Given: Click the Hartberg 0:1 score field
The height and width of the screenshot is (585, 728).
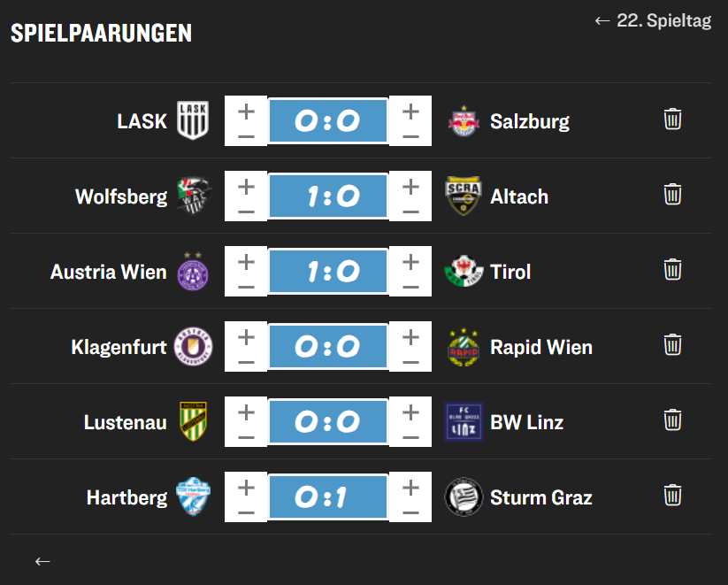Looking at the screenshot, I should click(327, 497).
